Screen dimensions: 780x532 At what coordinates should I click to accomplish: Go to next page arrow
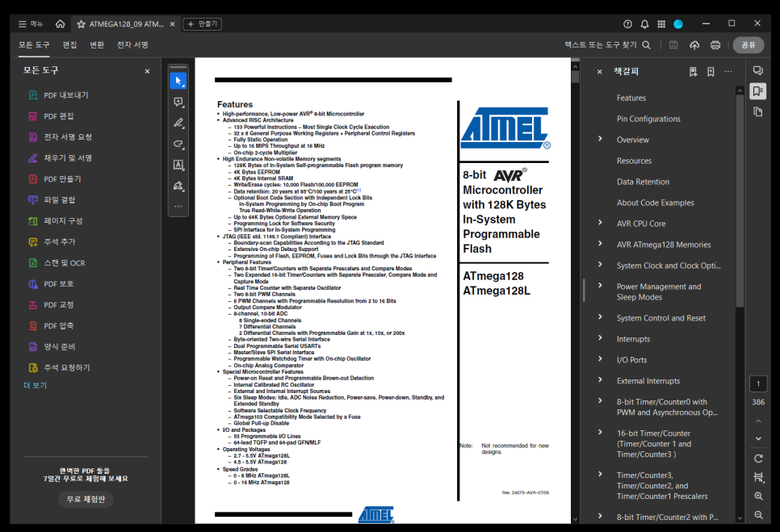pos(758,438)
